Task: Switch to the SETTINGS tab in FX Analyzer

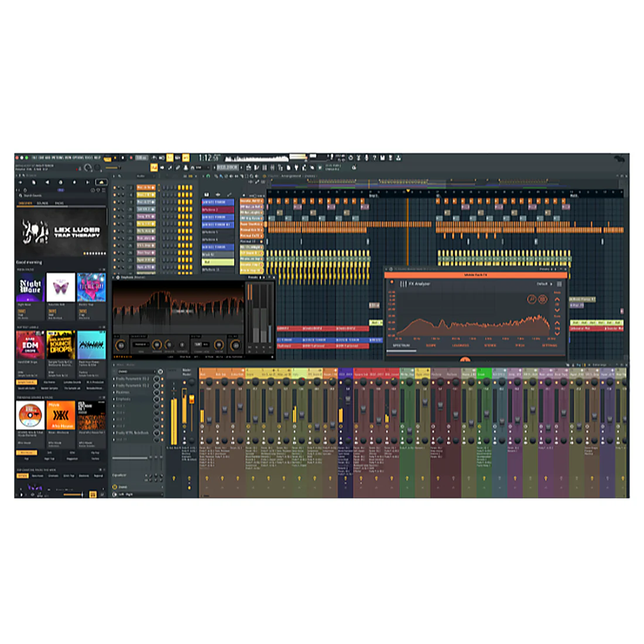Action: pyautogui.click(x=550, y=345)
